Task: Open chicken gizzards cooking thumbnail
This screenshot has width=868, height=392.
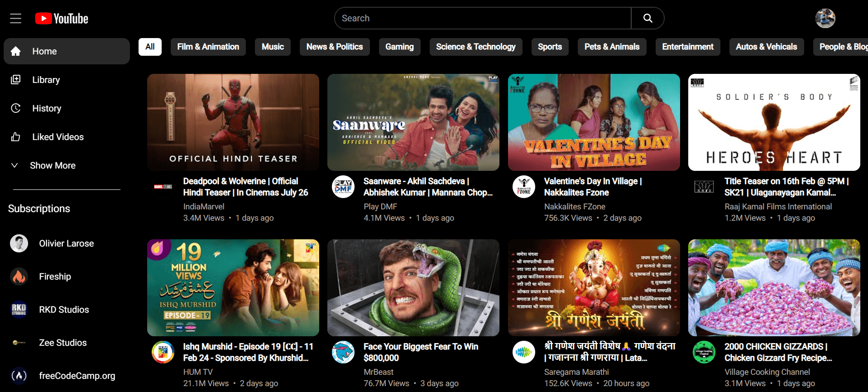Action: [x=774, y=288]
